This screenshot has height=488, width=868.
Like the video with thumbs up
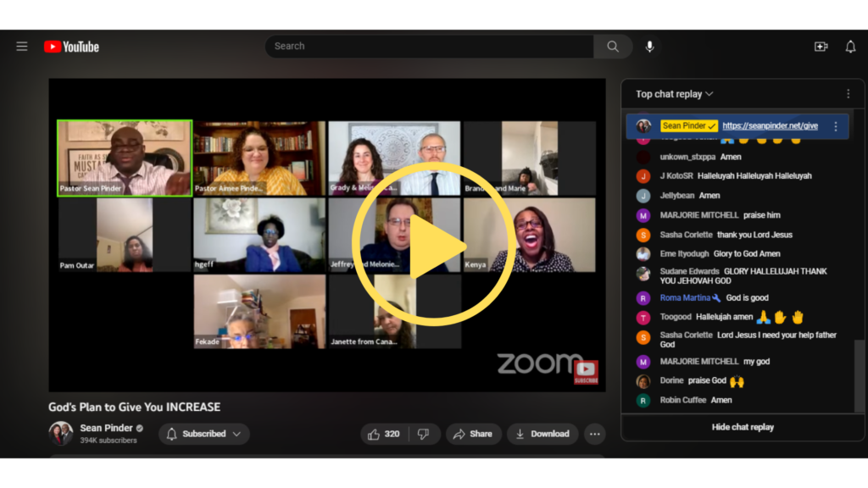(386, 435)
